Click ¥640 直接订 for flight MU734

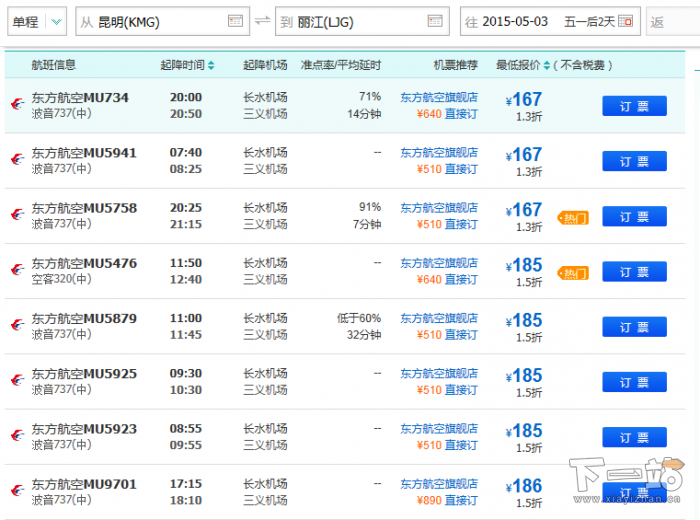pyautogui.click(x=447, y=114)
